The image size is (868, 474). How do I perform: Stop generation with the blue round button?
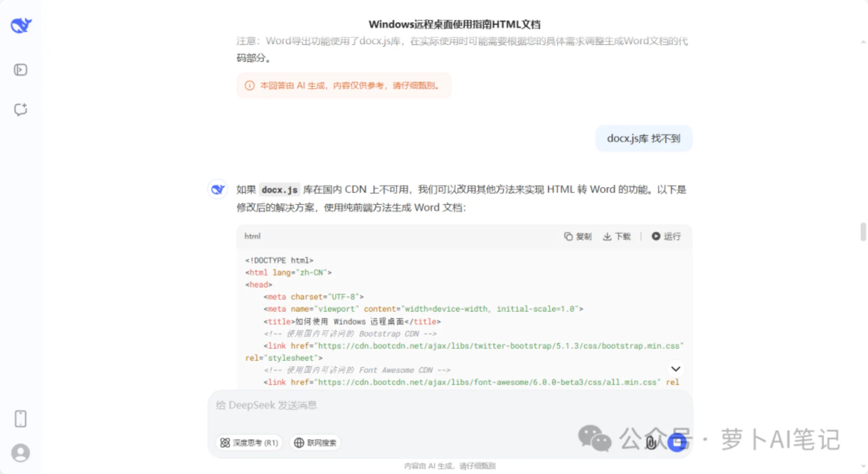677,442
